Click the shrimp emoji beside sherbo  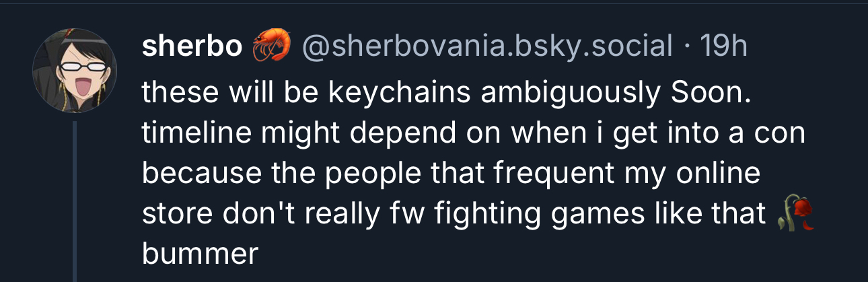pos(271,46)
